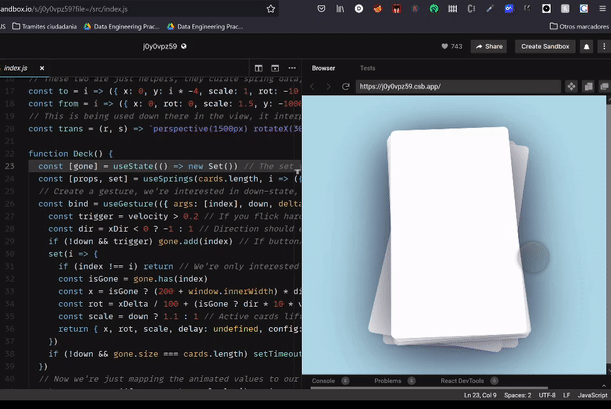Bookmark this page with the star icon

click(x=271, y=9)
